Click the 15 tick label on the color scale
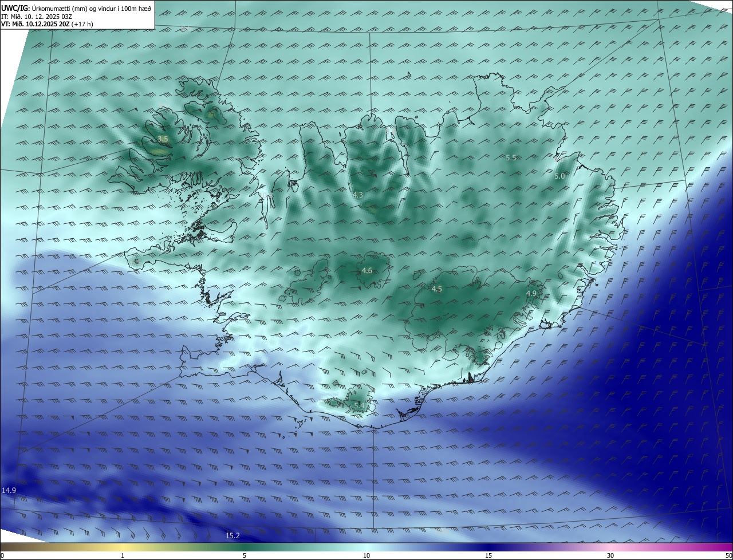The height and width of the screenshot is (560, 733). (488, 555)
